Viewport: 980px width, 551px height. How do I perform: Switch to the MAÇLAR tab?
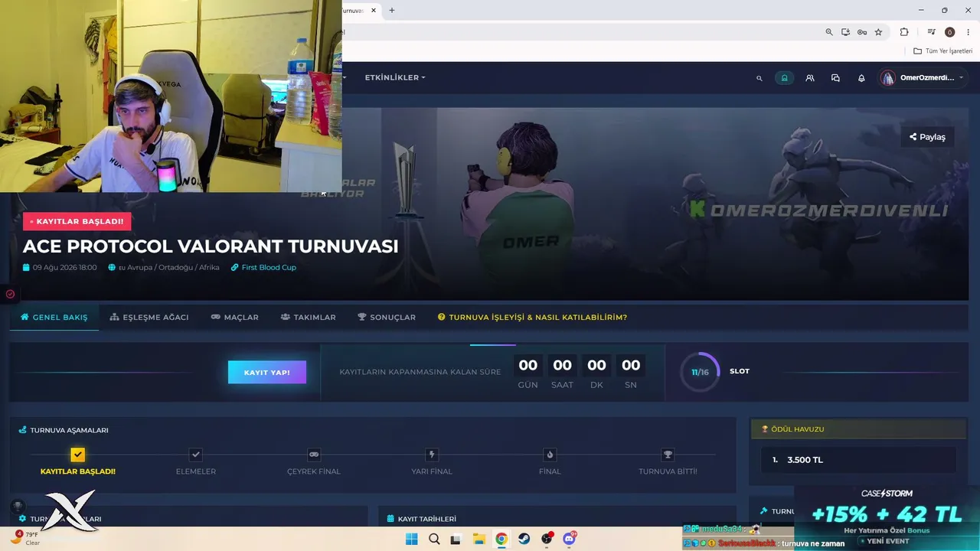click(235, 317)
